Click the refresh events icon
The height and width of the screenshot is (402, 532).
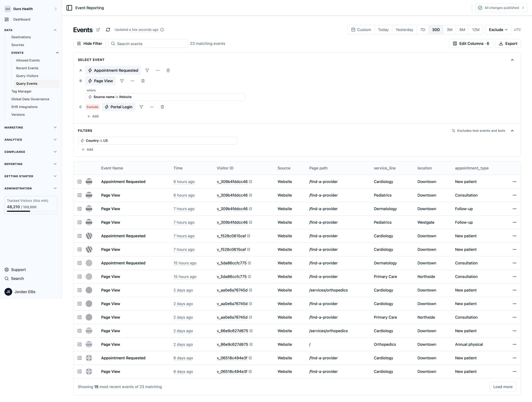pyautogui.click(x=108, y=30)
